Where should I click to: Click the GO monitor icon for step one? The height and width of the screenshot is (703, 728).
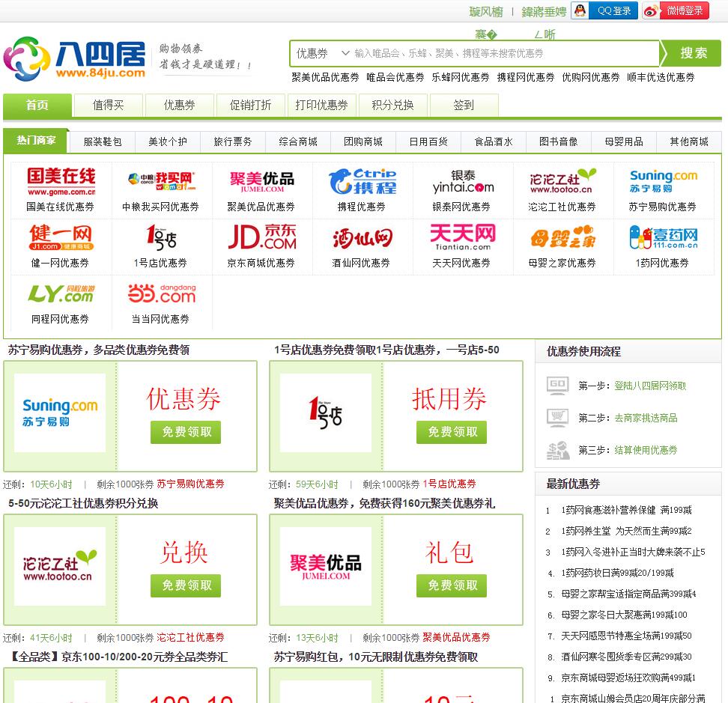coord(557,385)
